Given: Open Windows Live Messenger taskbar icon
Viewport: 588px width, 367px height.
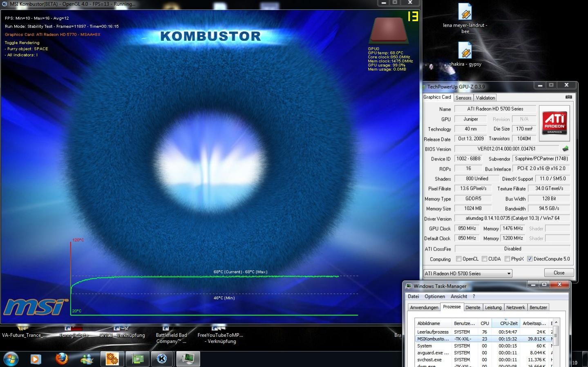Looking at the screenshot, I should click(x=87, y=359).
